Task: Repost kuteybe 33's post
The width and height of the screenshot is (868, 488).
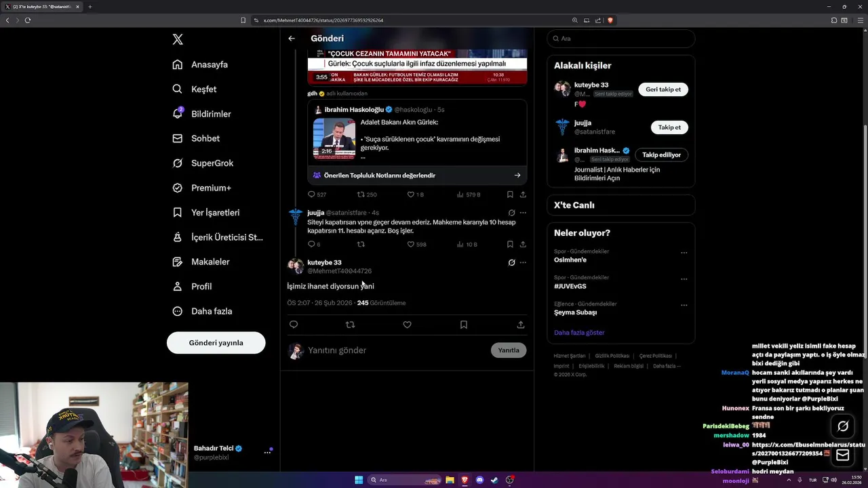Action: pyautogui.click(x=350, y=325)
